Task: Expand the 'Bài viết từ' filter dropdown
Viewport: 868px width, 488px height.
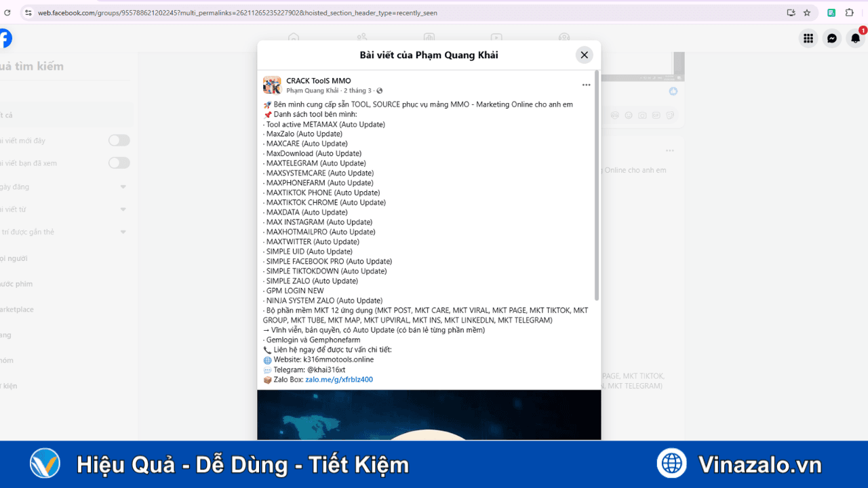Action: (123, 209)
